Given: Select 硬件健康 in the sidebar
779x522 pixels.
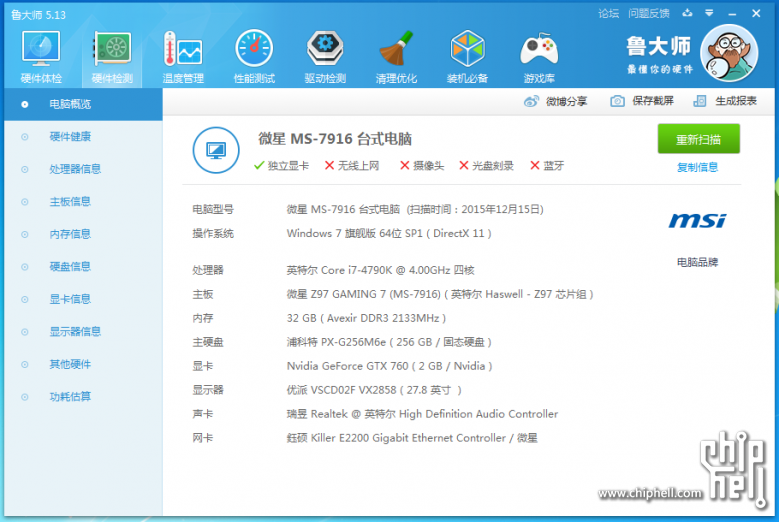Looking at the screenshot, I should coord(83,137).
